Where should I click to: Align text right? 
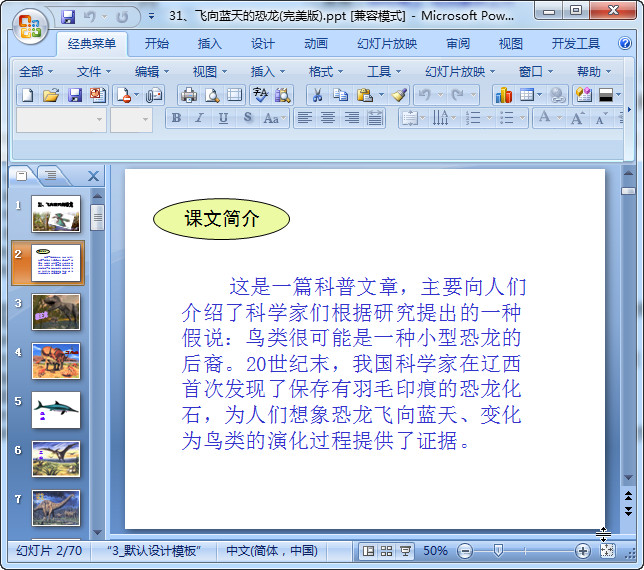352,118
